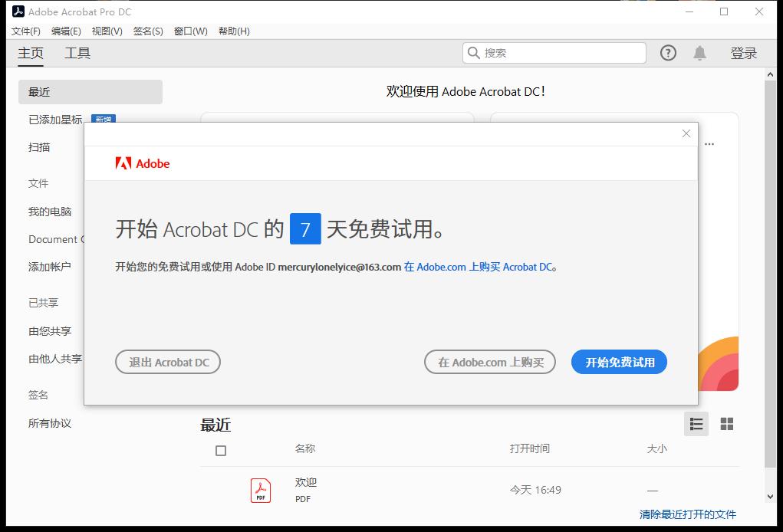Open the 帮助(H) menu
The height and width of the screenshot is (532, 783).
point(234,31)
